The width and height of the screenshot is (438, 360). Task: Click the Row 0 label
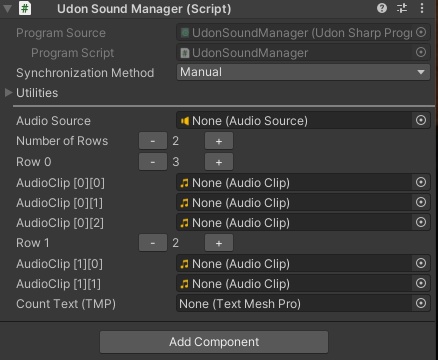tap(34, 162)
